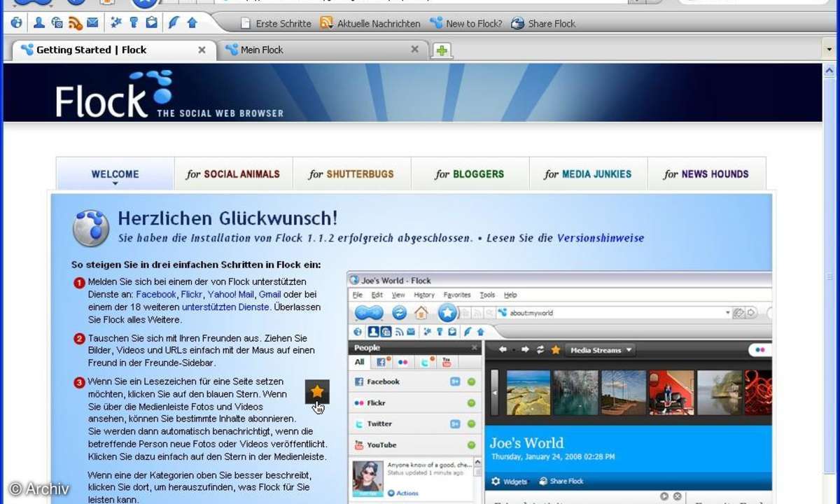This screenshot has width=840, height=504.
Task: Open My World from the Flock toolbar
Action: point(16,23)
